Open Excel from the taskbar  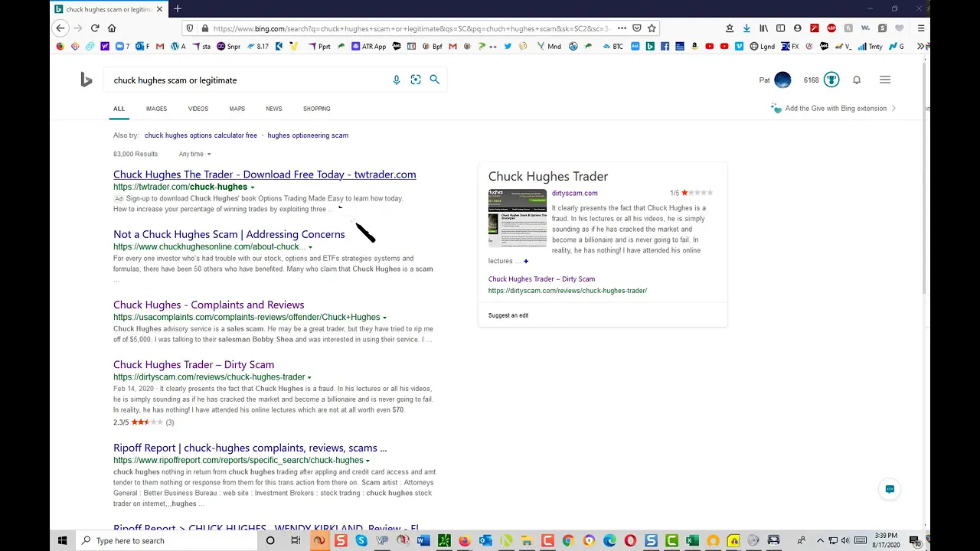pos(692,540)
